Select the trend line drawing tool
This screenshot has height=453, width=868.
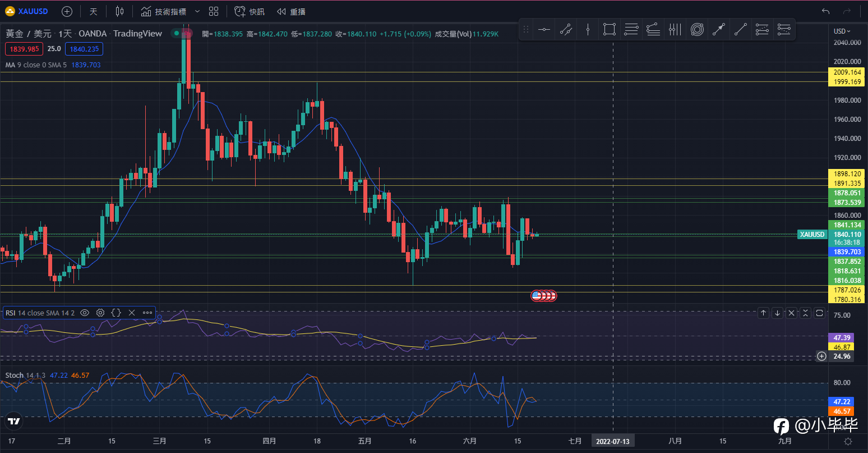(x=741, y=29)
